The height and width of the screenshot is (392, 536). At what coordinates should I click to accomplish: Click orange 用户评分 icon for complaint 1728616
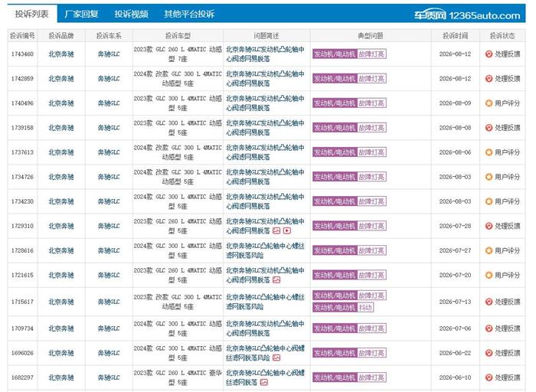(x=489, y=250)
